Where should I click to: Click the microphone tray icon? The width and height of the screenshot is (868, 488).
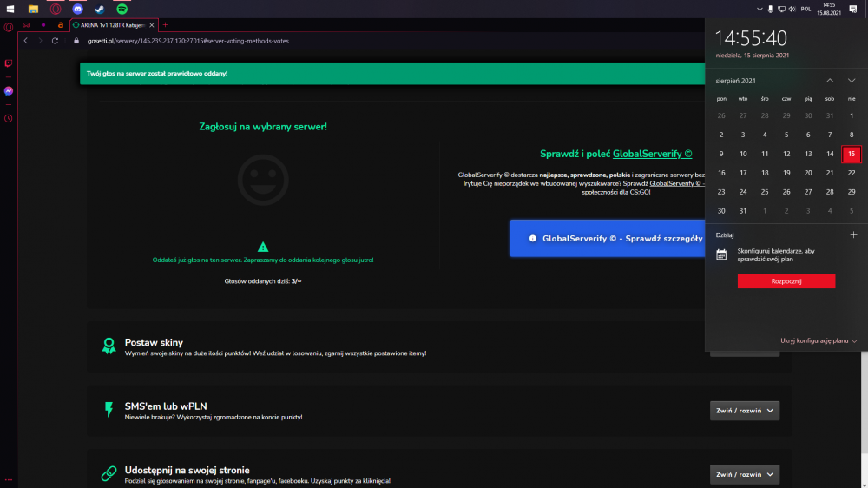[x=770, y=9]
